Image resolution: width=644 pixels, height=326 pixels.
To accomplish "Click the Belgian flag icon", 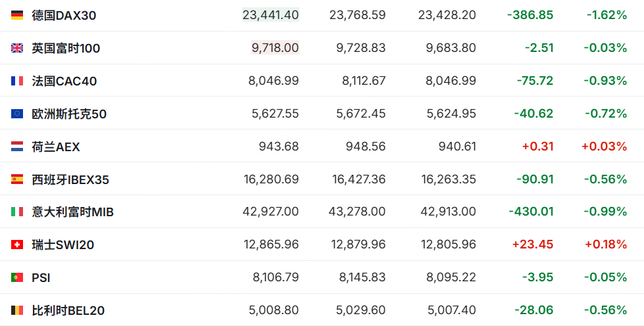I will click(x=17, y=311).
